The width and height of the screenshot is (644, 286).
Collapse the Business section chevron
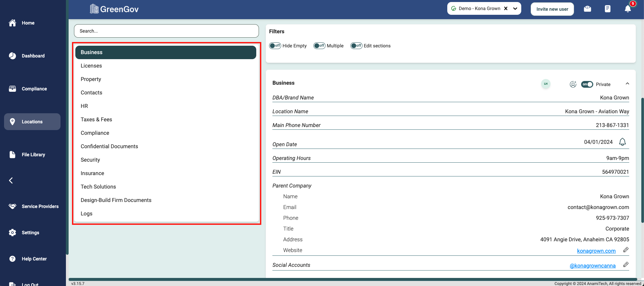(x=628, y=84)
